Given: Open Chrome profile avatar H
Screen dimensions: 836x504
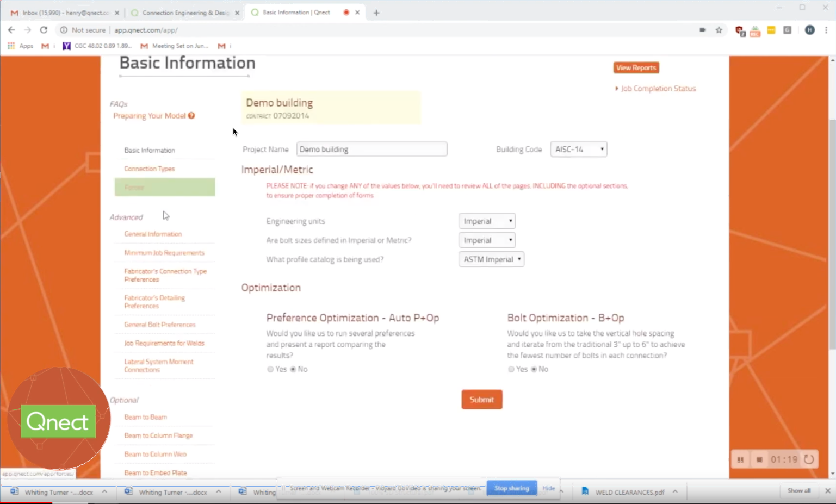Looking at the screenshot, I should pos(810,30).
